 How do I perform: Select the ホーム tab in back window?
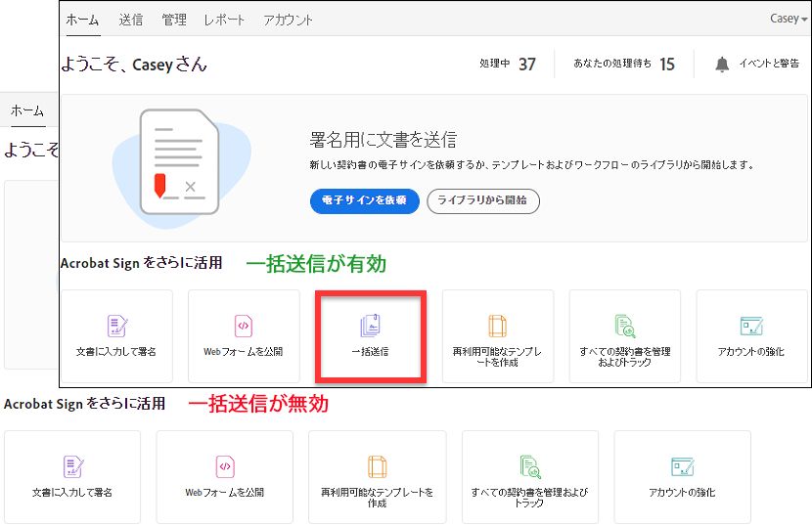coord(27,110)
